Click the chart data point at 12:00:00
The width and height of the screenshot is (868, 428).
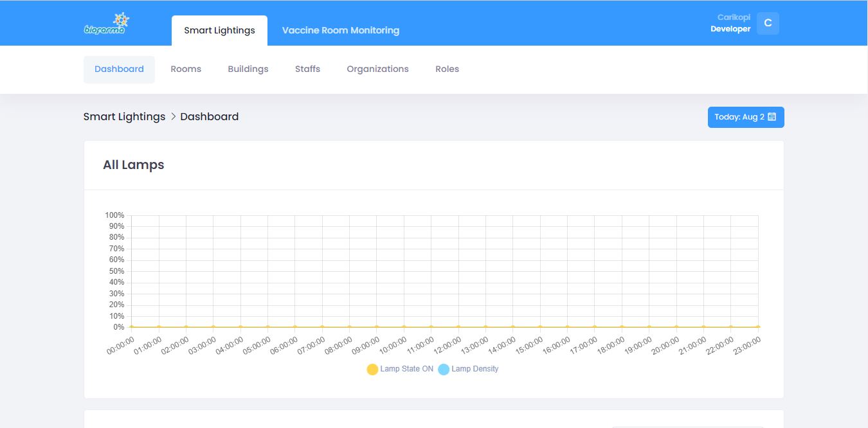(x=458, y=327)
